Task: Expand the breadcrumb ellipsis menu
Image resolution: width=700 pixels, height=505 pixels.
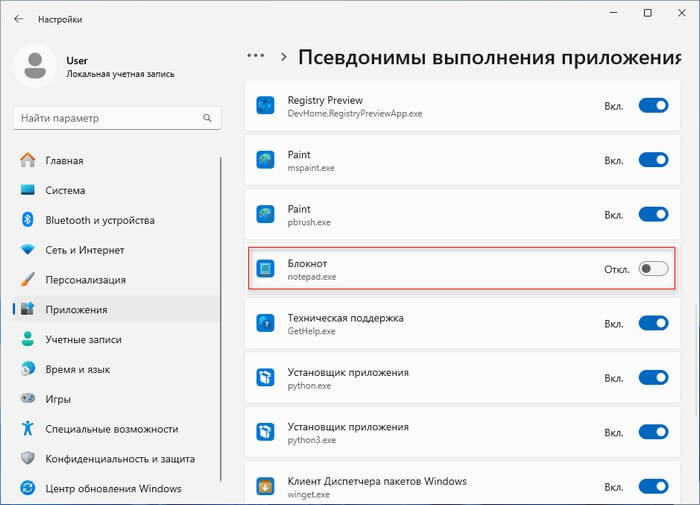Action: pyautogui.click(x=256, y=56)
